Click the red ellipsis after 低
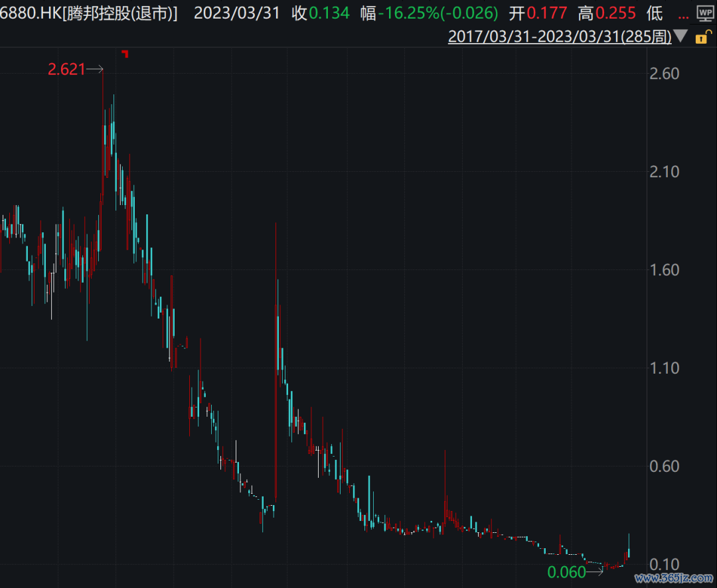 point(682,13)
